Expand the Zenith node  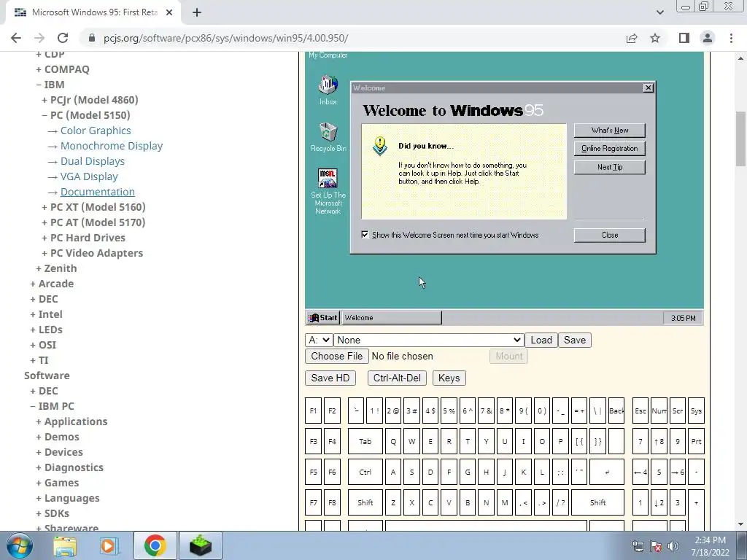(x=56, y=268)
